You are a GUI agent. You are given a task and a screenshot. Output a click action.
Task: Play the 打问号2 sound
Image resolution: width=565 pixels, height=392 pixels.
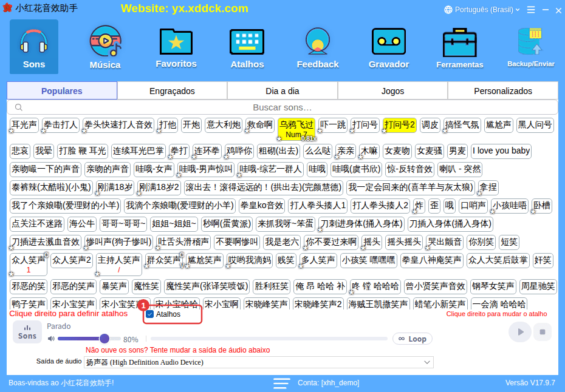click(400, 125)
